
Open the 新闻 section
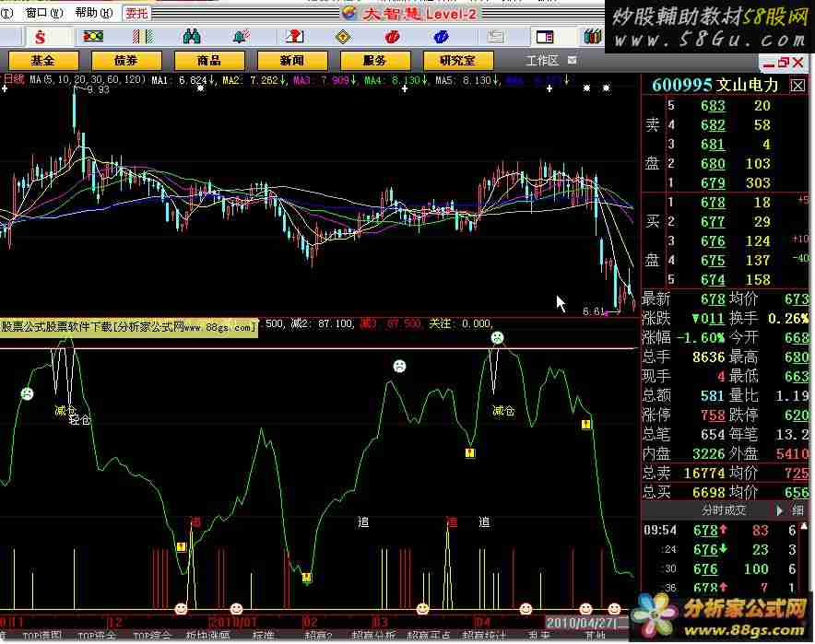[292, 61]
